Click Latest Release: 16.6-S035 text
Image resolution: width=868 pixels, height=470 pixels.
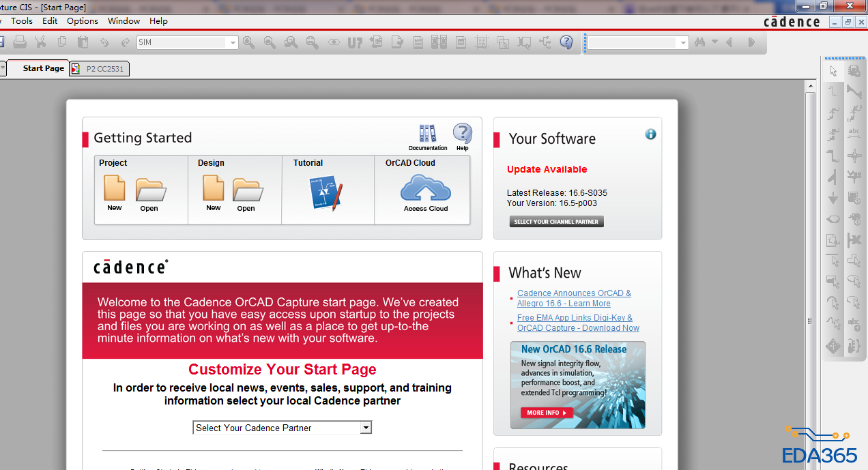tap(557, 193)
